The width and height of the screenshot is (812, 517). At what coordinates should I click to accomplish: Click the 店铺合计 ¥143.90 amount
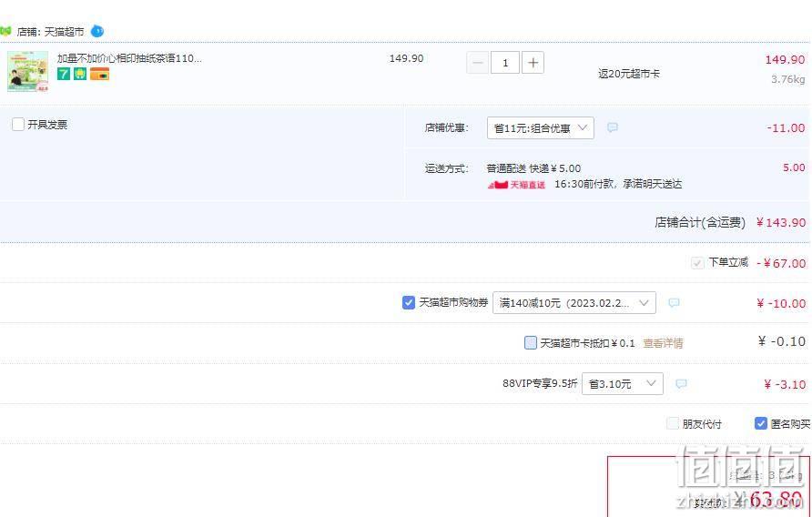point(781,223)
